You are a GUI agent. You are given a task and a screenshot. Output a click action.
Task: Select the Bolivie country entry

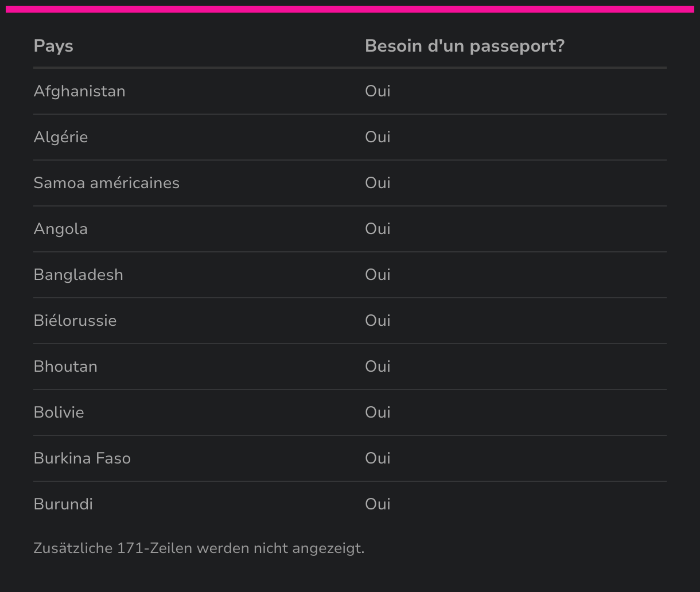coord(59,412)
